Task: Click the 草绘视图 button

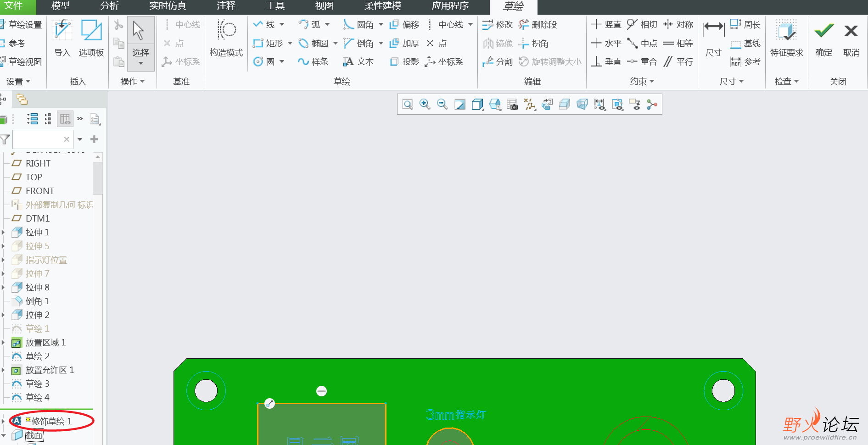Action: (21, 61)
